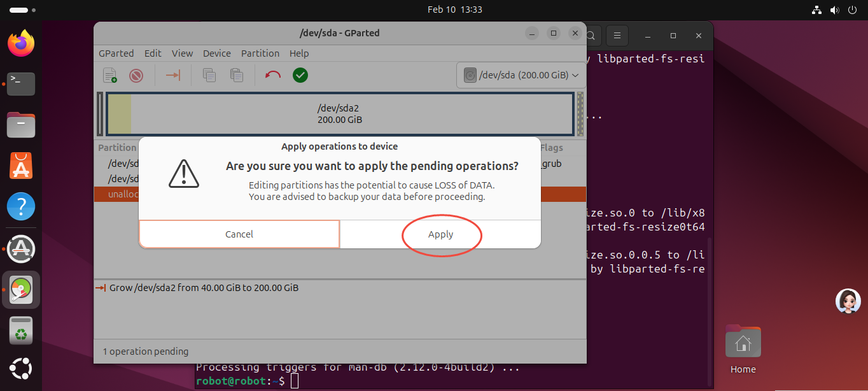Open the Edit menu
The width and height of the screenshot is (868, 391).
[153, 53]
